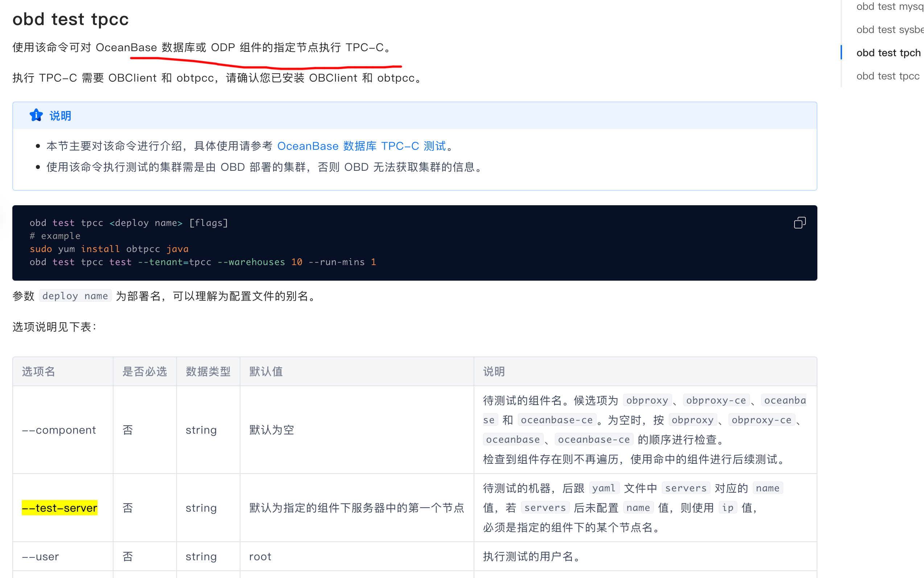This screenshot has width=924, height=578.
Task: Click the sentence about installing OBClient 和 obtpcc
Action: (x=218, y=78)
